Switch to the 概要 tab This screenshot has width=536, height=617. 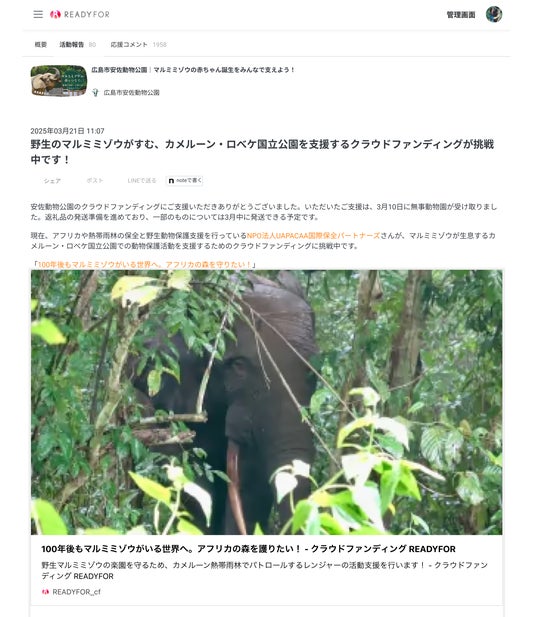pyautogui.click(x=41, y=44)
